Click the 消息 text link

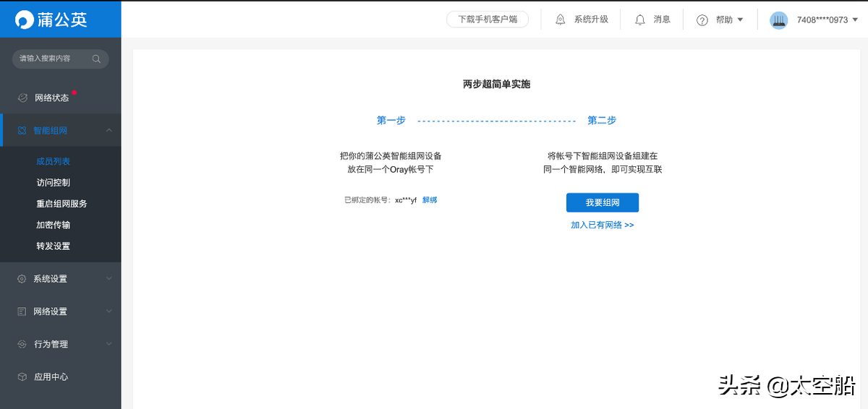662,20
